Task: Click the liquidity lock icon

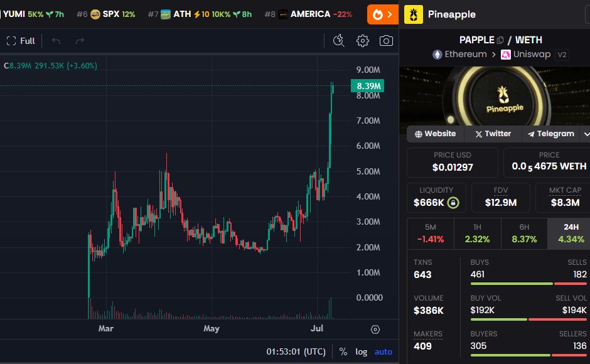Action: pyautogui.click(x=453, y=203)
